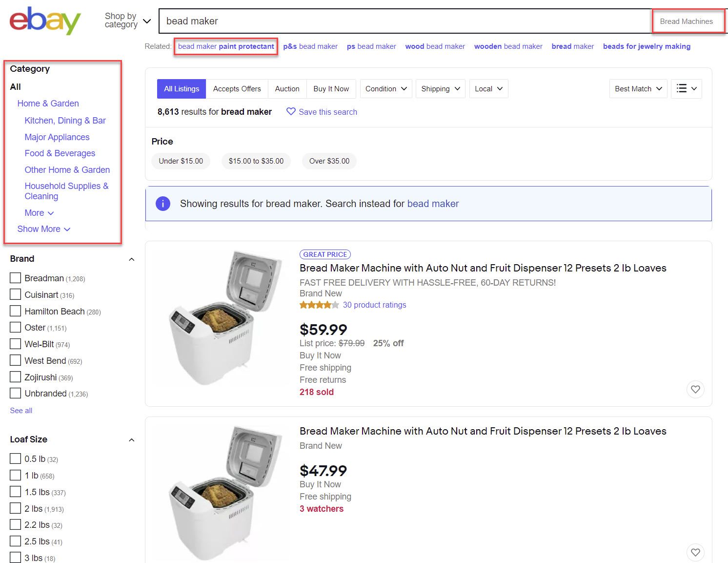The image size is (728, 563).
Task: Open Food & Beverages category
Action: pos(60,153)
